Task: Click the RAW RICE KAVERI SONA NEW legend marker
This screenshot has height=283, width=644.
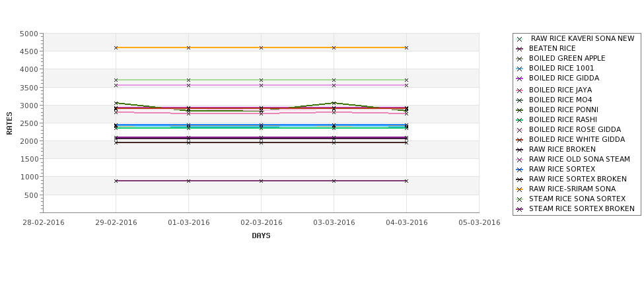Action: [520, 39]
